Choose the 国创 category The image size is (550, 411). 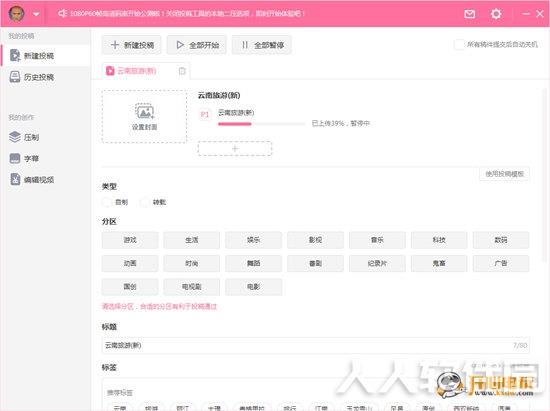coord(130,287)
